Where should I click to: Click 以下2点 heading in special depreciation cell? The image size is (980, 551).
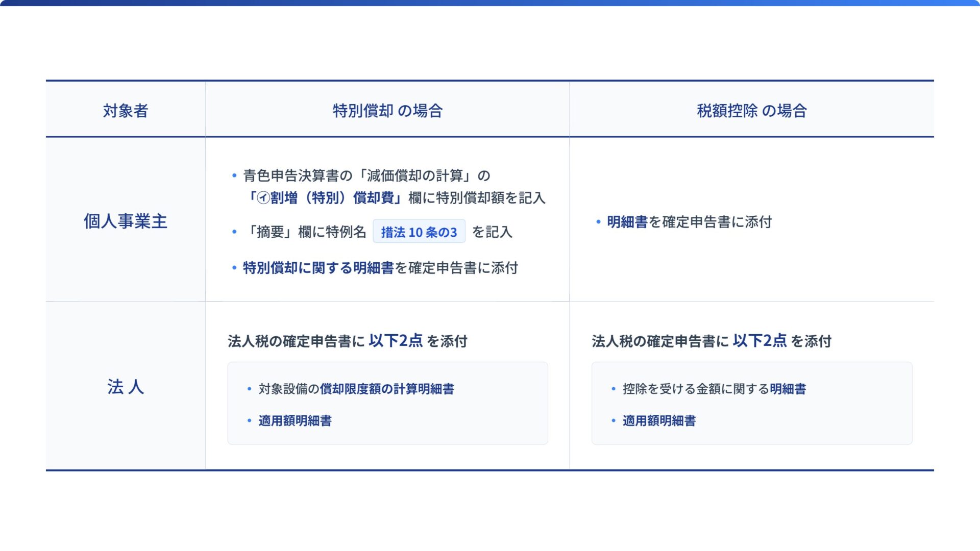(396, 341)
